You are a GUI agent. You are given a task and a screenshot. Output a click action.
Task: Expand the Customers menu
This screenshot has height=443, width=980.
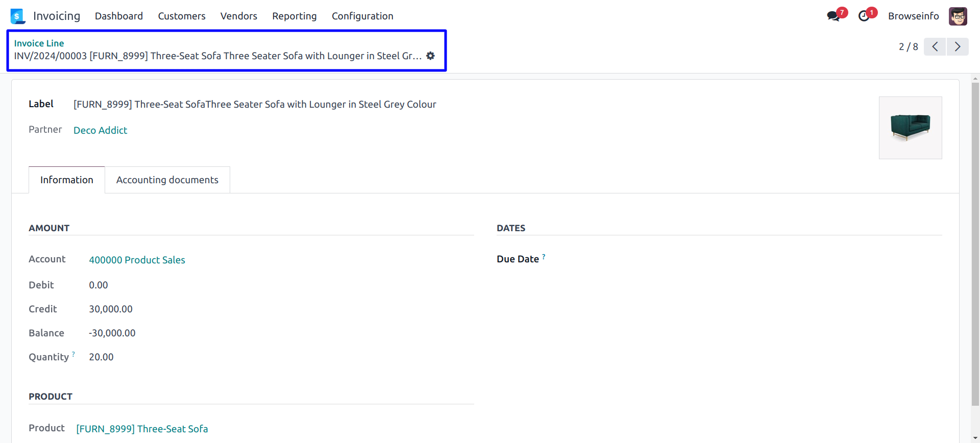(x=182, y=16)
